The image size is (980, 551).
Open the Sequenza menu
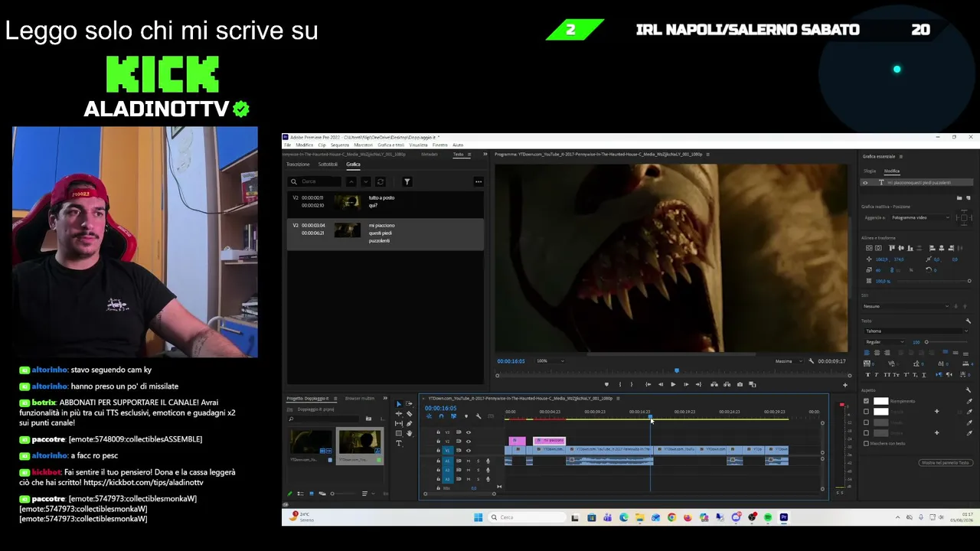click(x=340, y=145)
